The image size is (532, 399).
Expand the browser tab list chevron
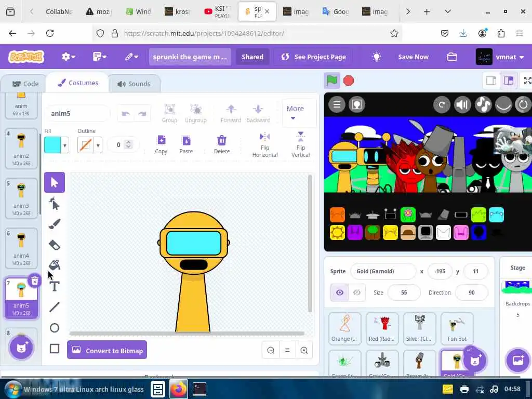448,11
